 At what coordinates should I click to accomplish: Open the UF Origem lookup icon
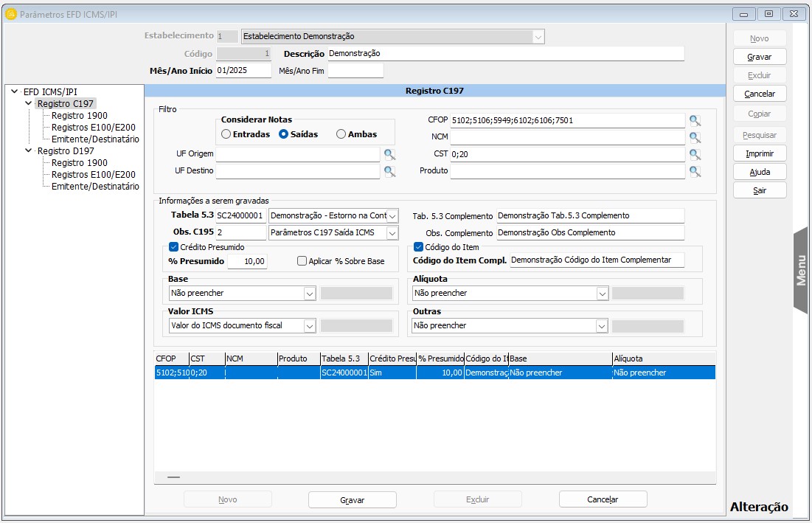click(x=389, y=154)
